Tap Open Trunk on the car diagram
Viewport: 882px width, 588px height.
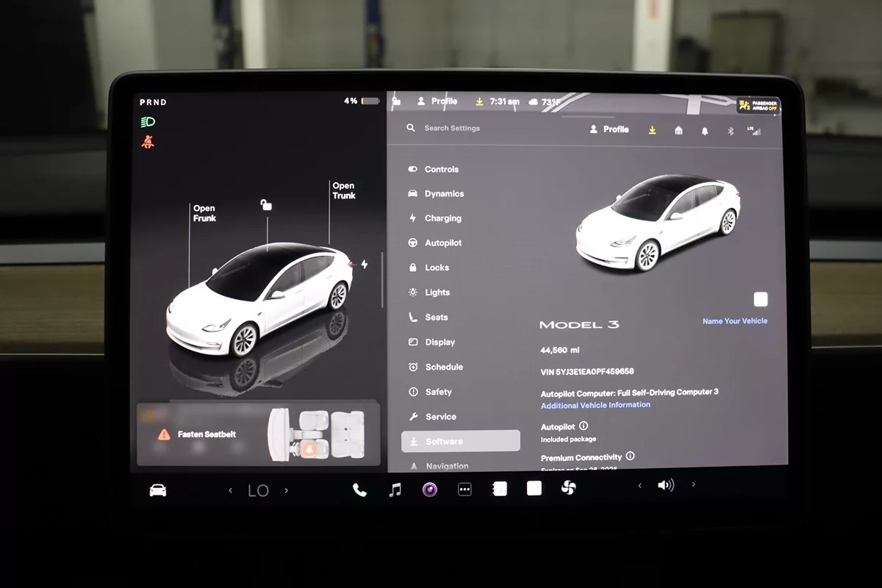tap(343, 191)
